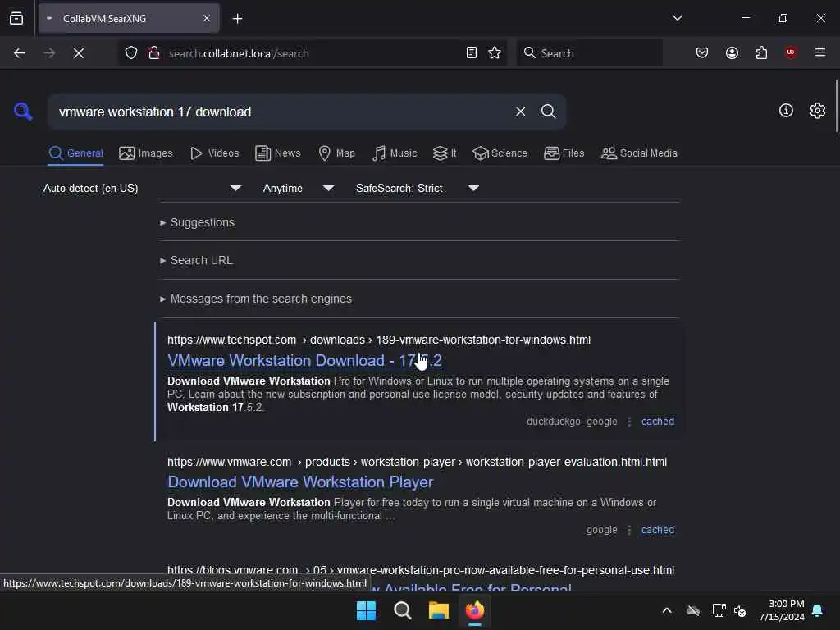Open the Anytime time range dropdown

coord(299,188)
